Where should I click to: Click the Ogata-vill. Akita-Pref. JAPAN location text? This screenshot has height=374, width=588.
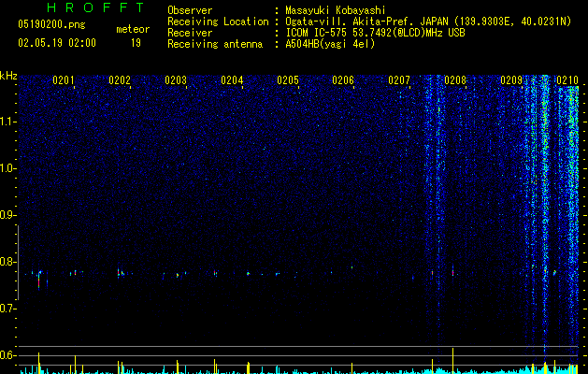pyautogui.click(x=428, y=22)
